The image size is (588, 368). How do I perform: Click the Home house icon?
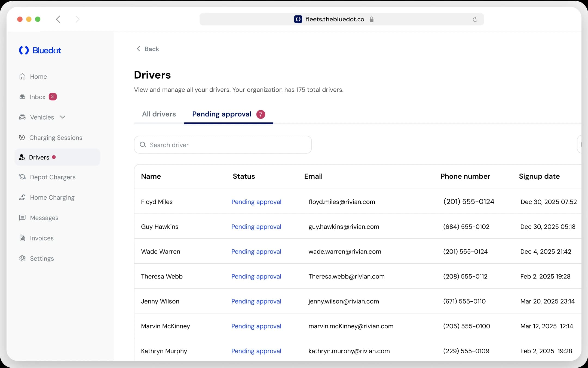(x=22, y=76)
